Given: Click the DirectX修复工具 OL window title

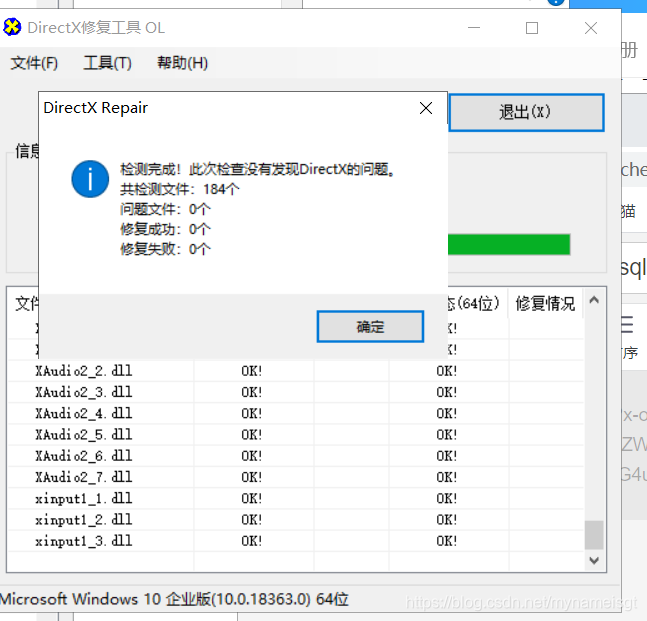Looking at the screenshot, I should click(x=96, y=28).
